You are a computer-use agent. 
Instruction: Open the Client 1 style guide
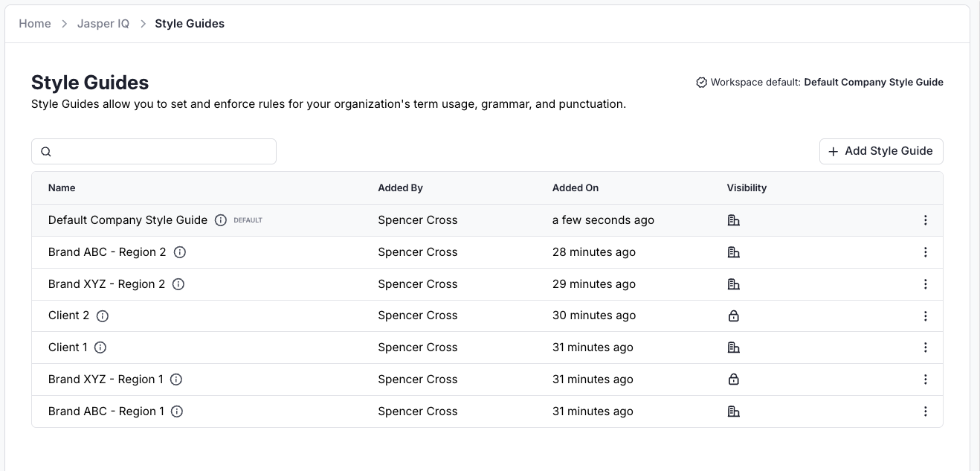tap(68, 347)
